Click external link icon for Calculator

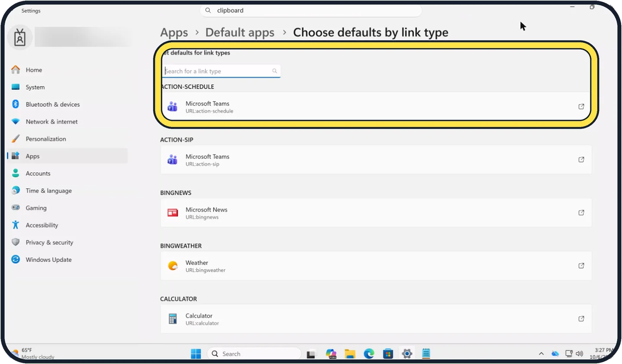(x=581, y=319)
